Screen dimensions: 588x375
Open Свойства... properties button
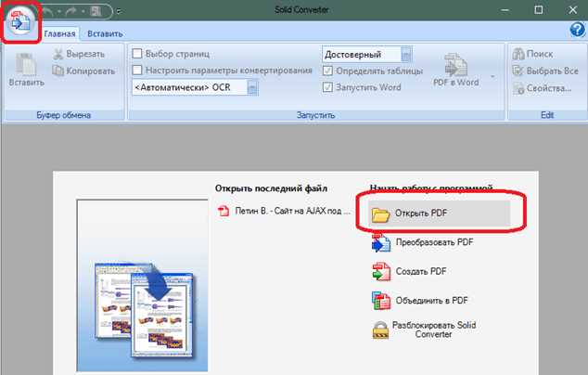click(542, 88)
